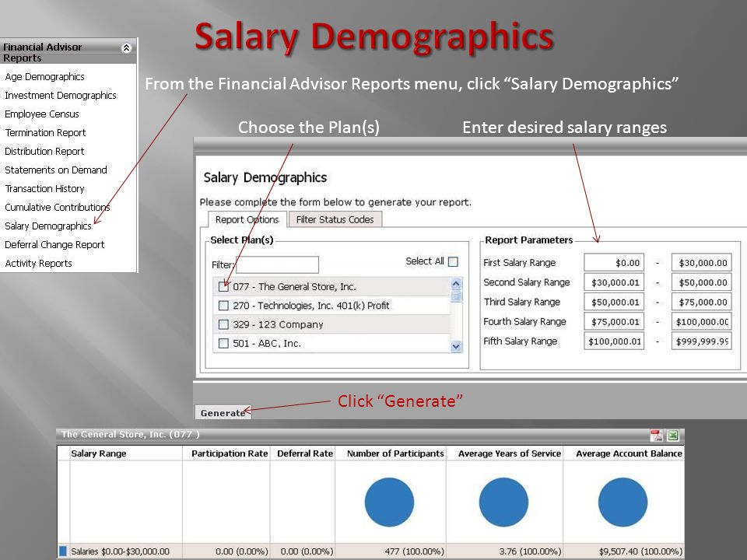The height and width of the screenshot is (560, 747).
Task: Click plan list scroll down arrow
Action: [456, 346]
